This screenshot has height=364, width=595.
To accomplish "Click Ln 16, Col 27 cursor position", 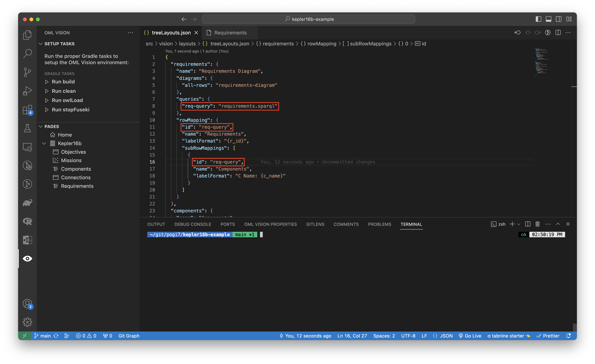I will [x=352, y=336].
